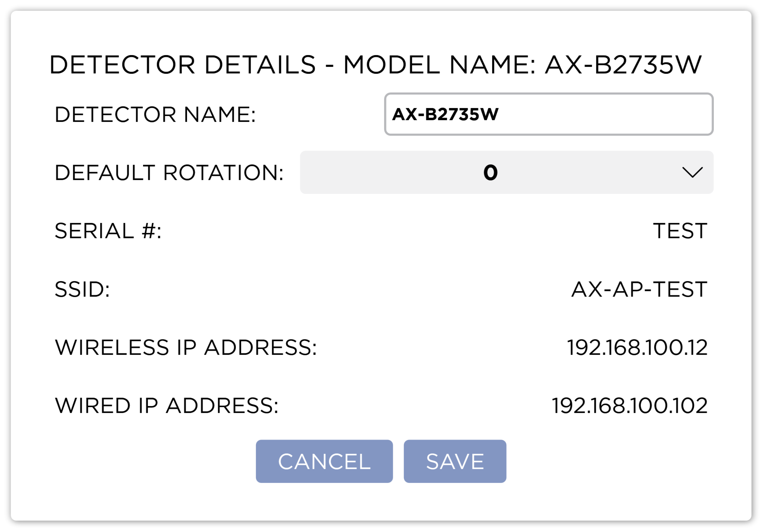Click the Detector Name input field

point(548,114)
